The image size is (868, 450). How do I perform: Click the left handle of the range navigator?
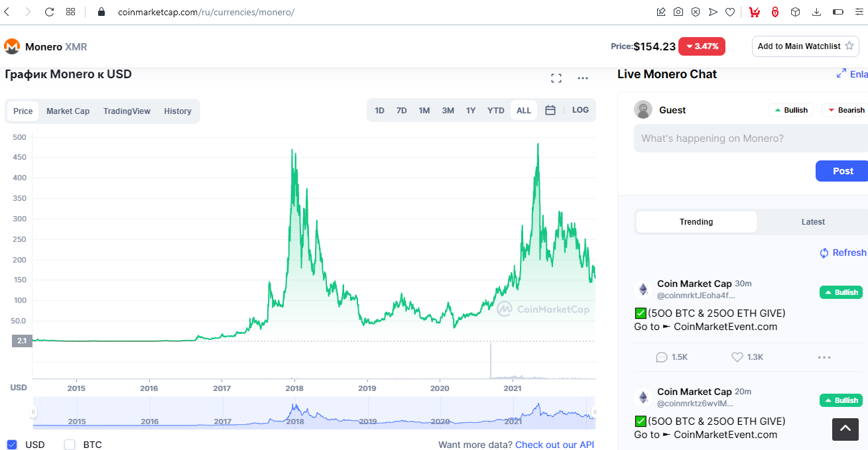[x=33, y=412]
